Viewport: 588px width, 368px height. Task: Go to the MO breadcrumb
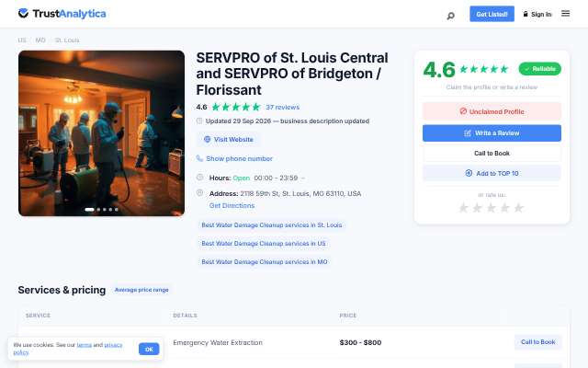40,40
